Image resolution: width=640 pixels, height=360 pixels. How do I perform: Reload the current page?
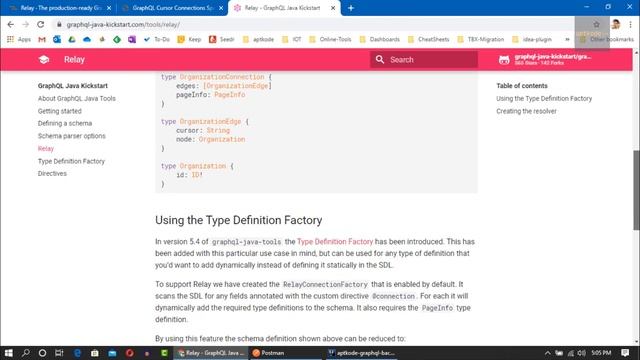coord(40,24)
